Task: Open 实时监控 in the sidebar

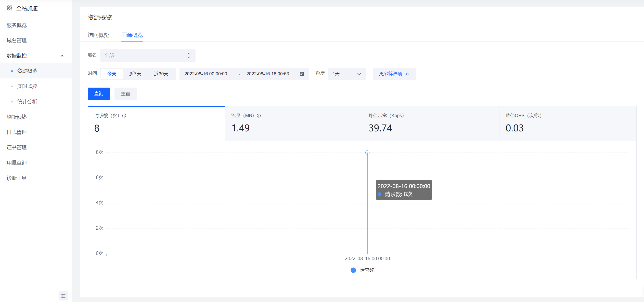Action: (x=27, y=86)
